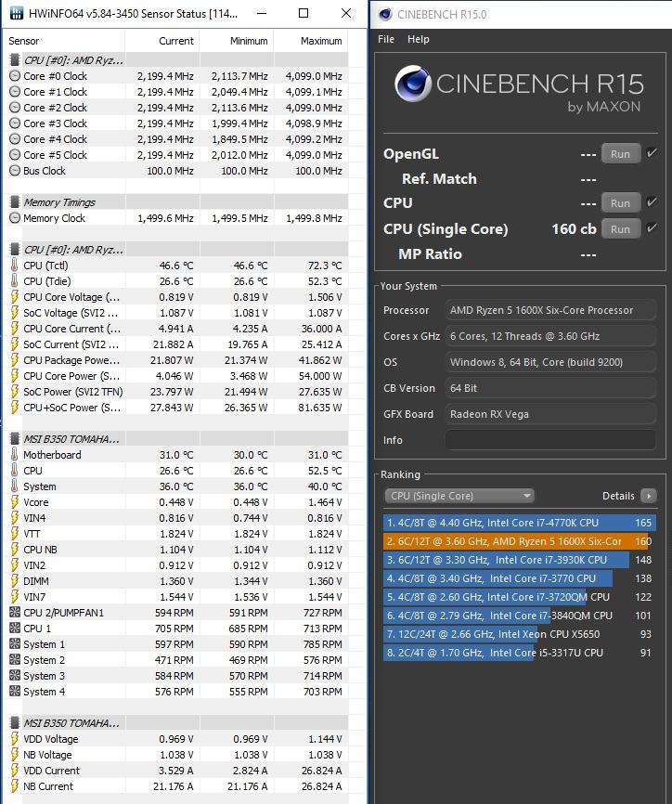This screenshot has width=672, height=804.
Task: Click the Memory Timings chip group icon
Action: 15,202
